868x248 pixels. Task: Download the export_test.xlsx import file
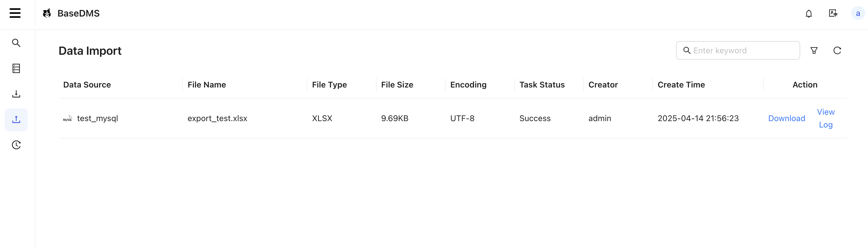click(x=787, y=118)
